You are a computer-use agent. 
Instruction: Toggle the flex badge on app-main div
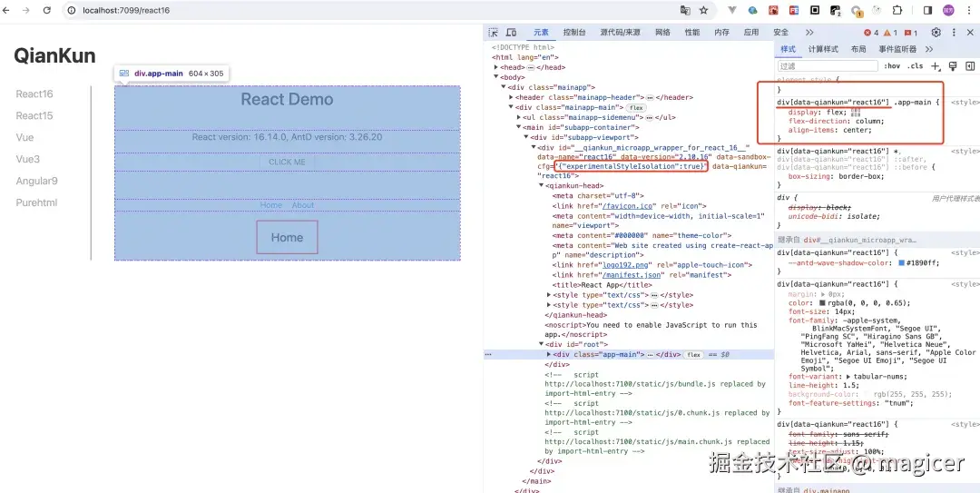click(693, 355)
